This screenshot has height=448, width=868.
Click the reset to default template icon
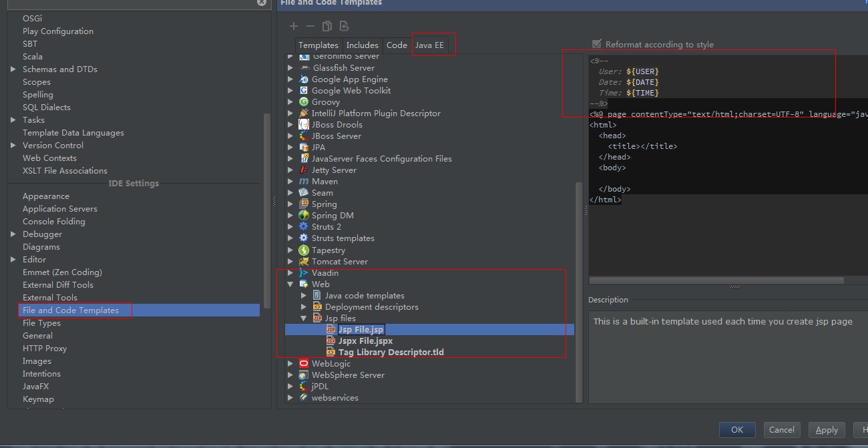pos(344,26)
